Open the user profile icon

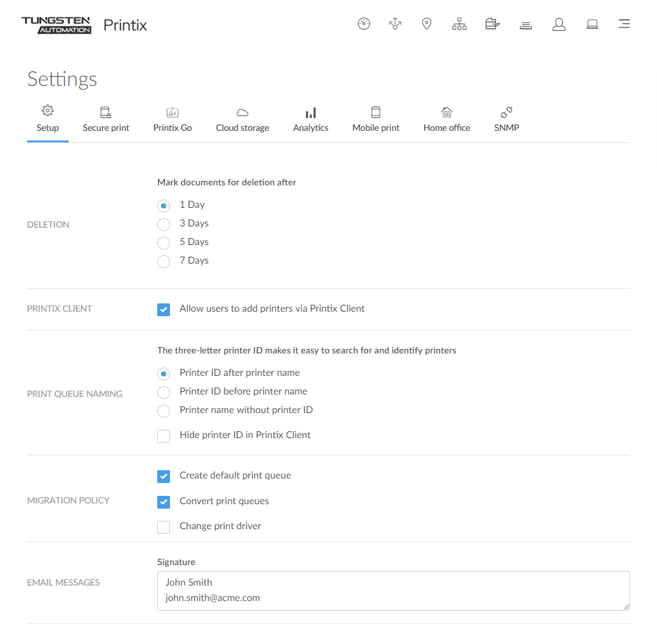pos(559,24)
